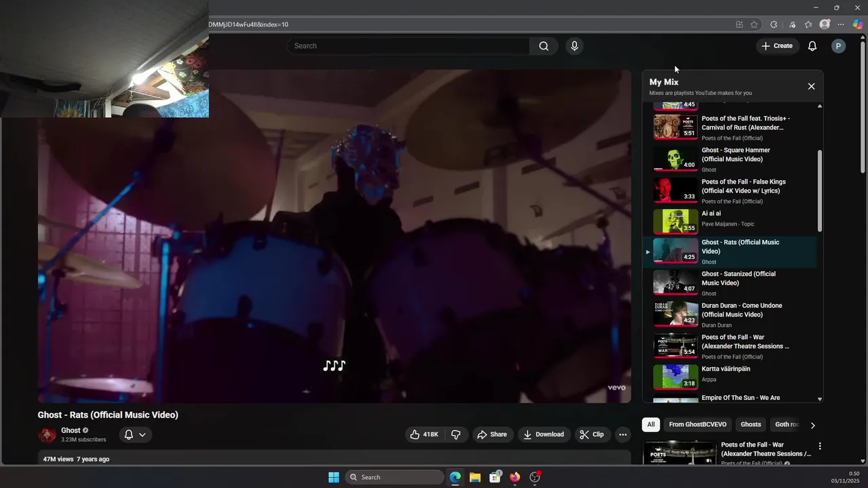
Task: Click the YouTube search magnifier button
Action: [544, 46]
